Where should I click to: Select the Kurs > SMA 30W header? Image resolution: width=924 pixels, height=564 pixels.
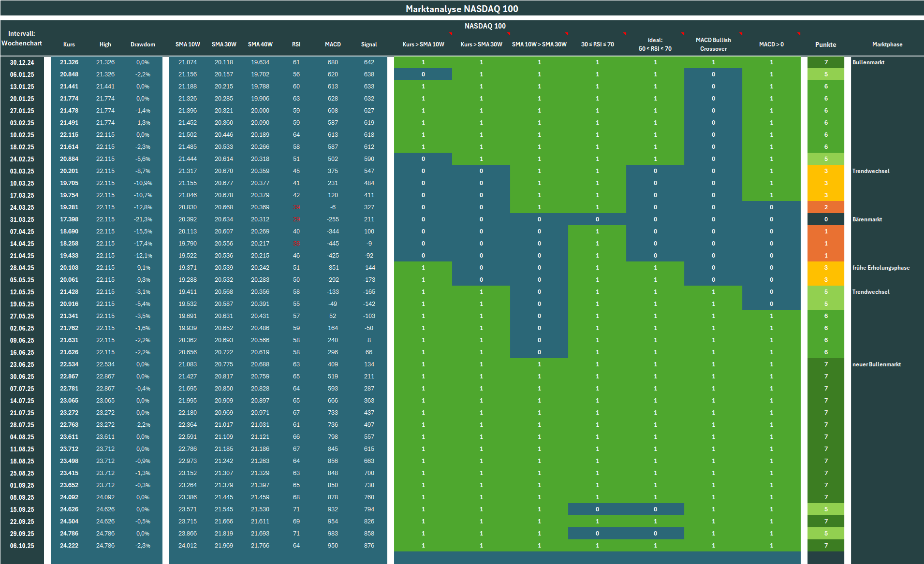coord(481,44)
